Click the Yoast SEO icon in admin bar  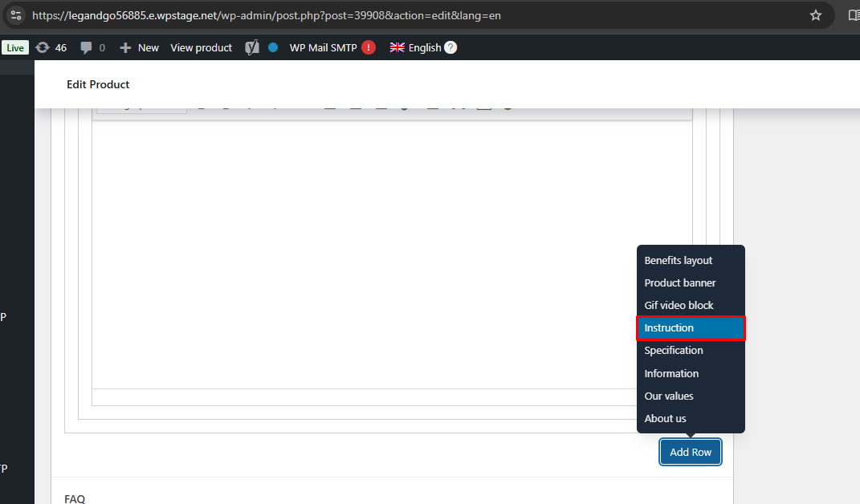click(252, 47)
